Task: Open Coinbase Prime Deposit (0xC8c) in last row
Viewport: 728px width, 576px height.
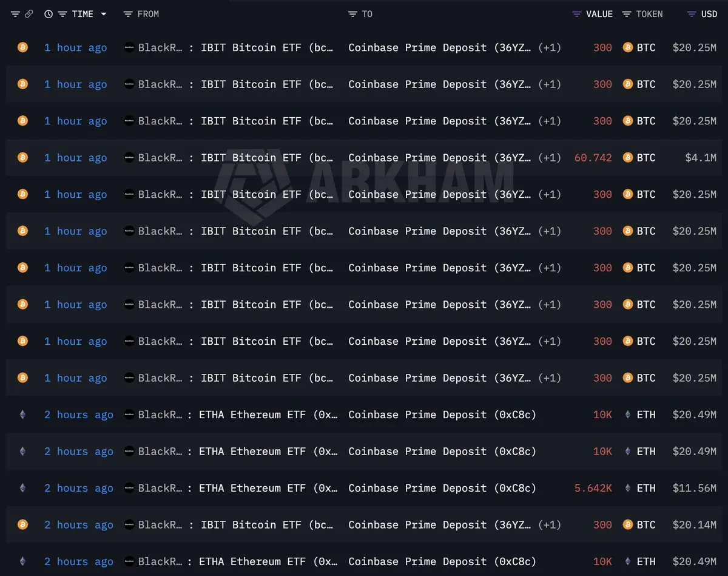Action: click(x=442, y=561)
